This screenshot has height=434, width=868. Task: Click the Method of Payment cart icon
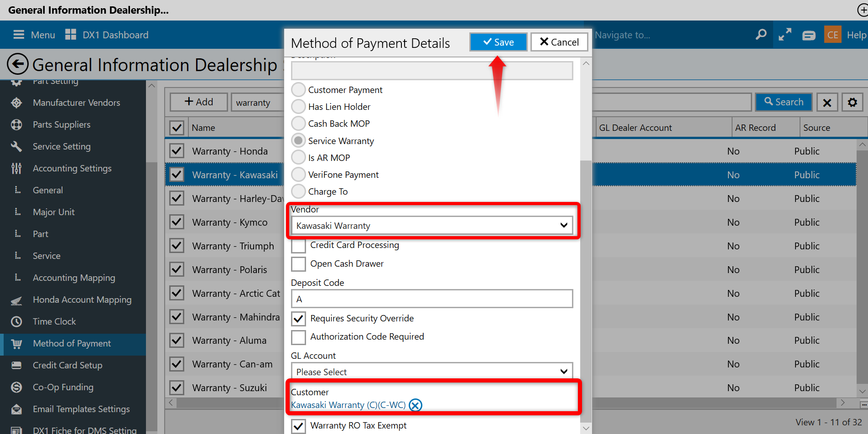tap(16, 344)
